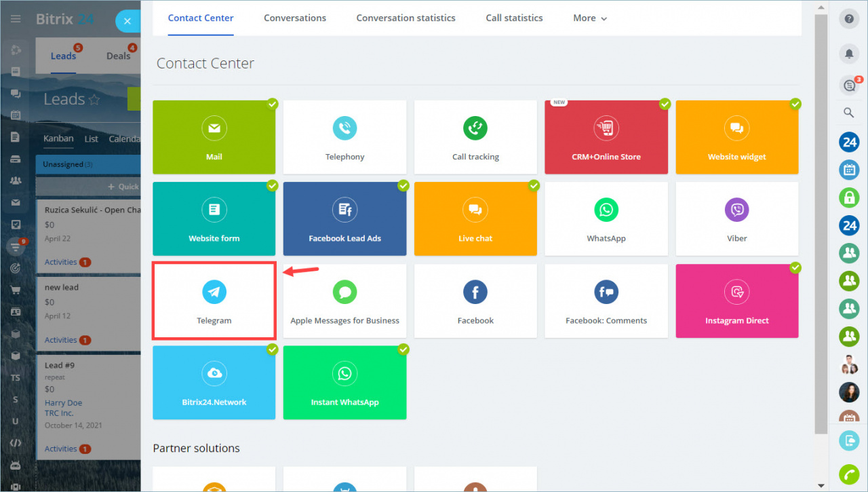Click the green lock icon in right panel
868x492 pixels.
[849, 197]
